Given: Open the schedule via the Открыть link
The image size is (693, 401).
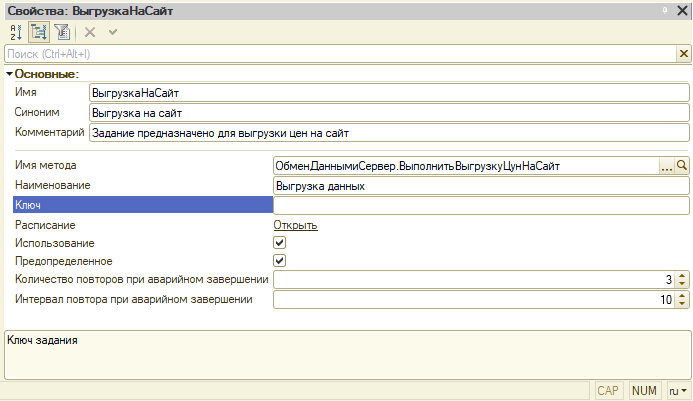Looking at the screenshot, I should click(x=295, y=225).
